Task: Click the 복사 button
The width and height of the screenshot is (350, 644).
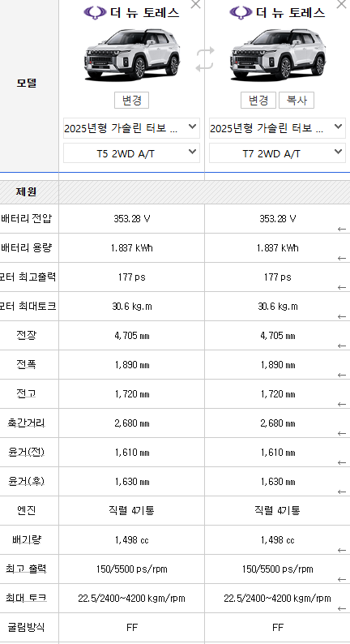Action: click(297, 101)
